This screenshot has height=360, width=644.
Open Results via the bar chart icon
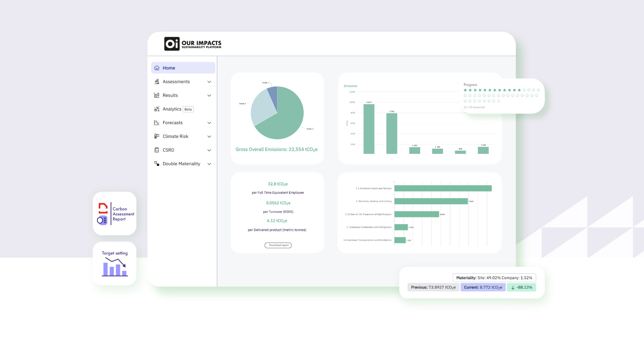157,95
